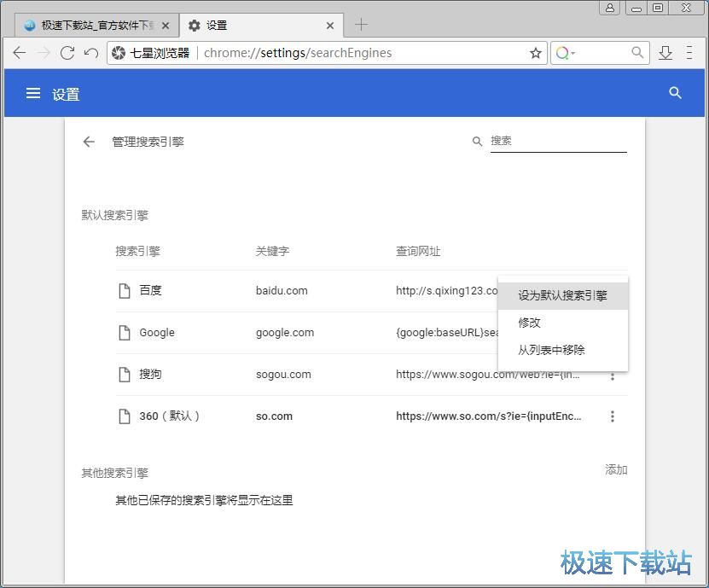Click the so.com keyword cell
This screenshot has width=709, height=588.
[x=274, y=416]
